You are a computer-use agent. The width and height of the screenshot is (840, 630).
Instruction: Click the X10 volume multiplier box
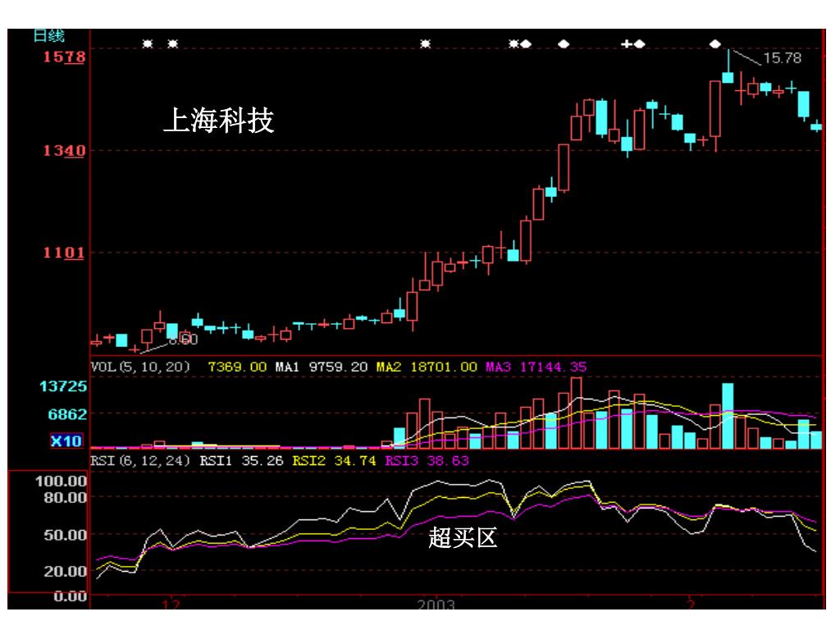[x=66, y=441]
